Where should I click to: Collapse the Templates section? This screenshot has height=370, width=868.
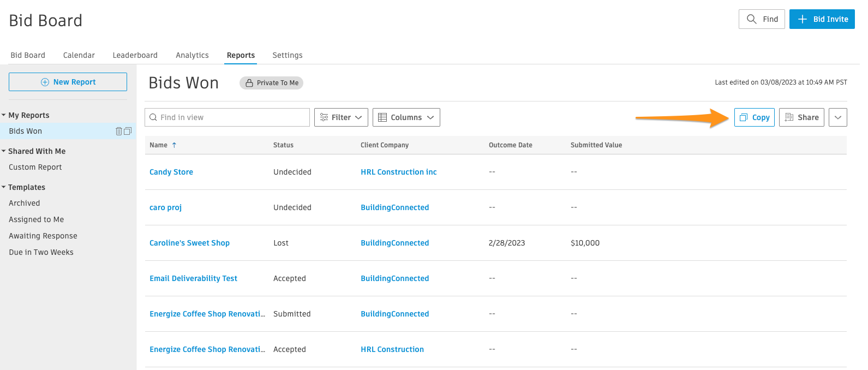(x=4, y=187)
